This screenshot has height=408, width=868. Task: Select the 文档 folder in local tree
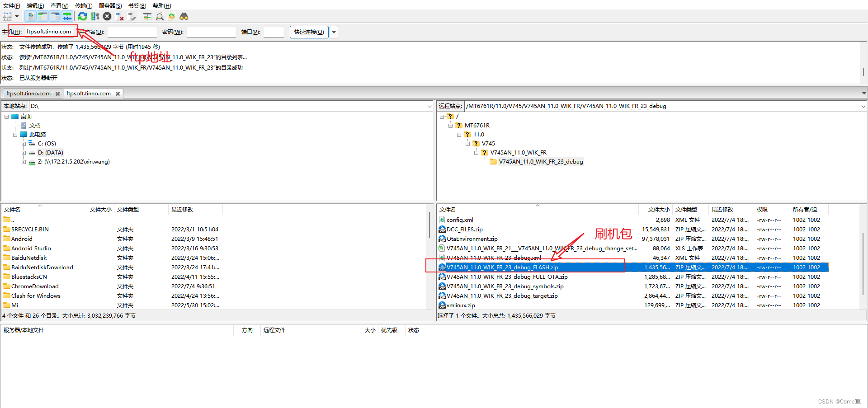pos(35,126)
